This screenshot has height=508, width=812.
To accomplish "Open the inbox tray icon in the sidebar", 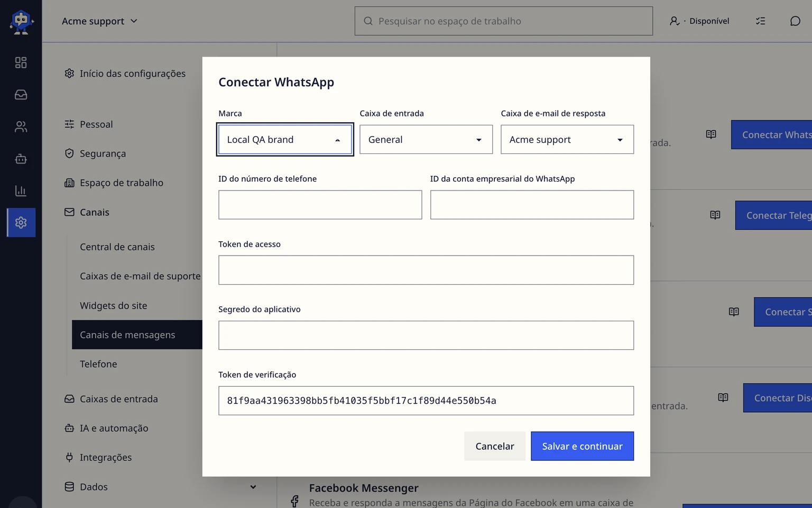I will (x=21, y=95).
